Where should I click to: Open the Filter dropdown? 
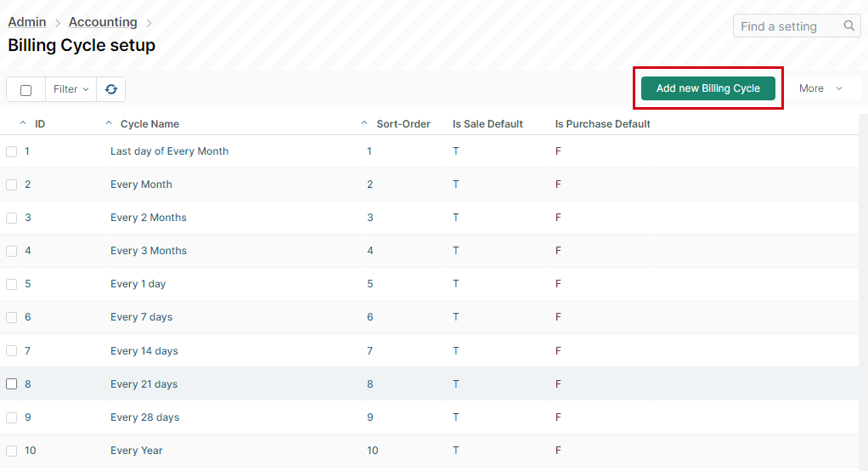[70, 89]
